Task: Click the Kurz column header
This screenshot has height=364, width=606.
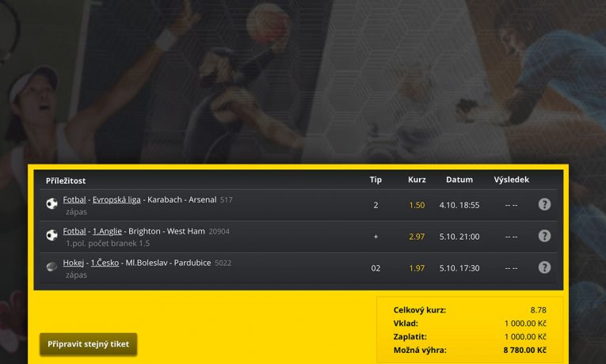Action: click(x=417, y=180)
